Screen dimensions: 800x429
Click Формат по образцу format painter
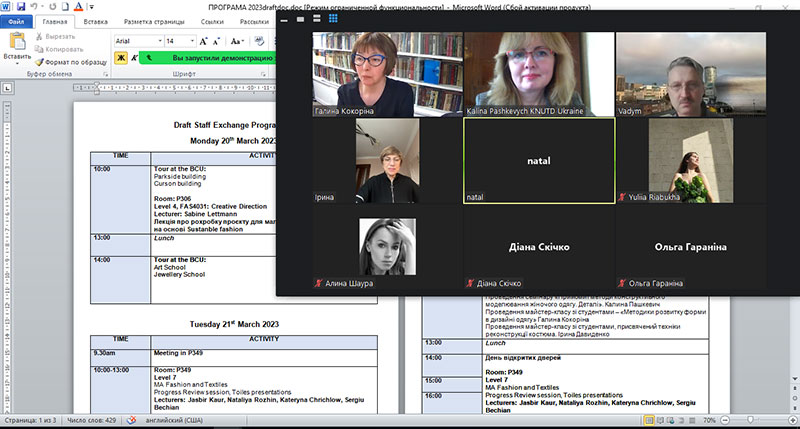(x=71, y=62)
